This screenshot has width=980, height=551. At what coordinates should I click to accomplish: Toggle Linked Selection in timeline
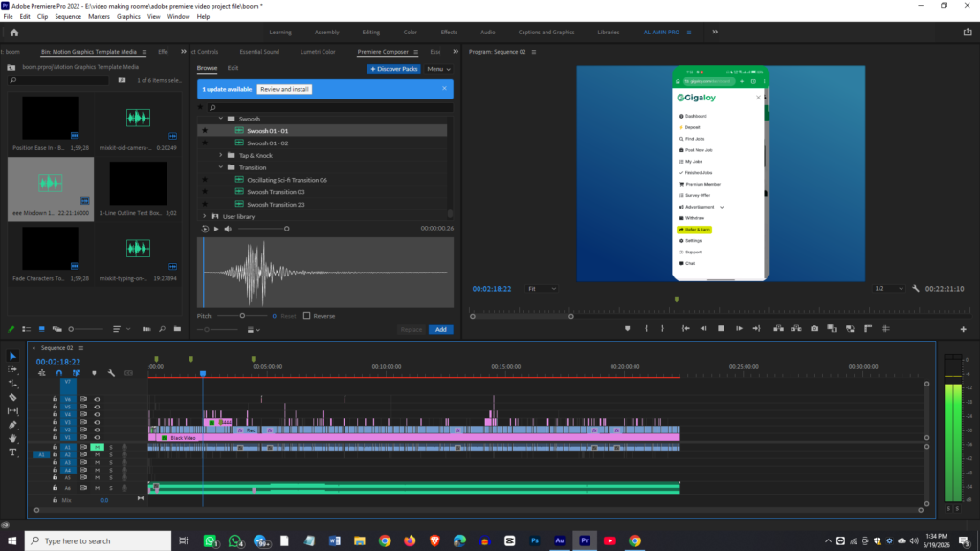(77, 373)
